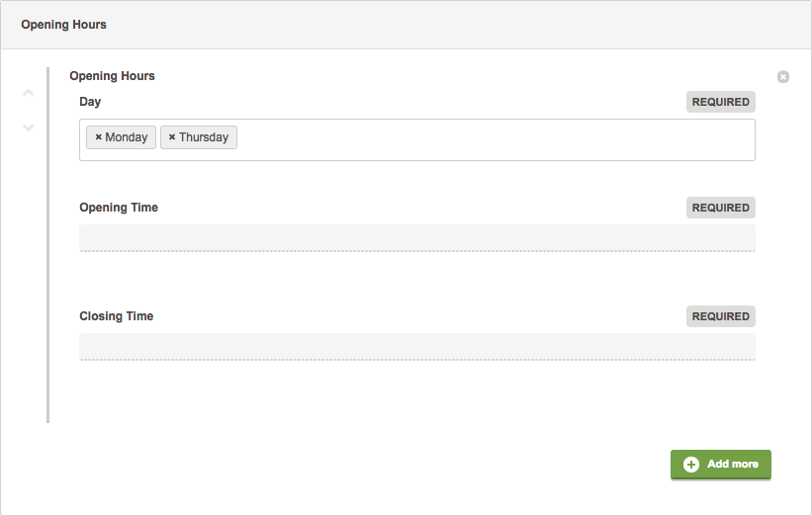
Task: Click the plus icon on Add more
Action: point(690,465)
